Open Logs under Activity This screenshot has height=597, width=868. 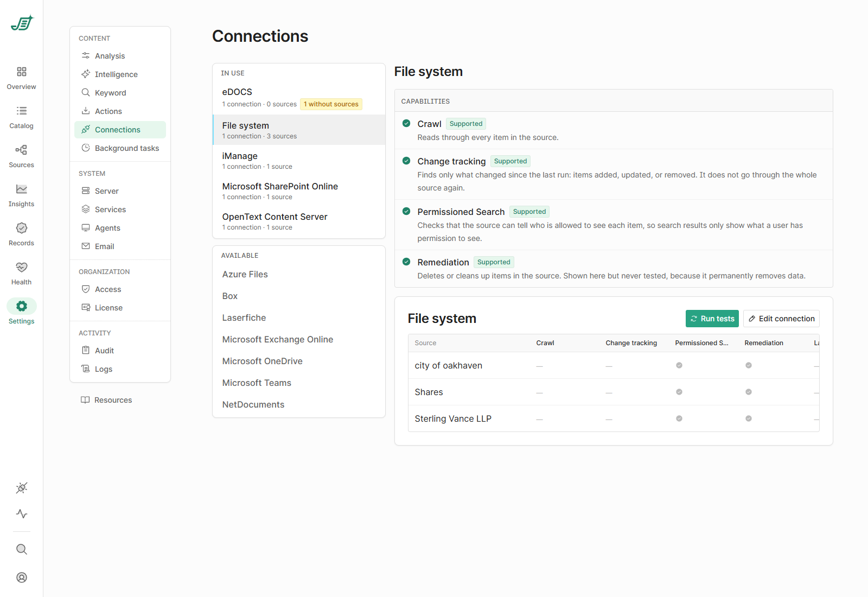(120, 369)
